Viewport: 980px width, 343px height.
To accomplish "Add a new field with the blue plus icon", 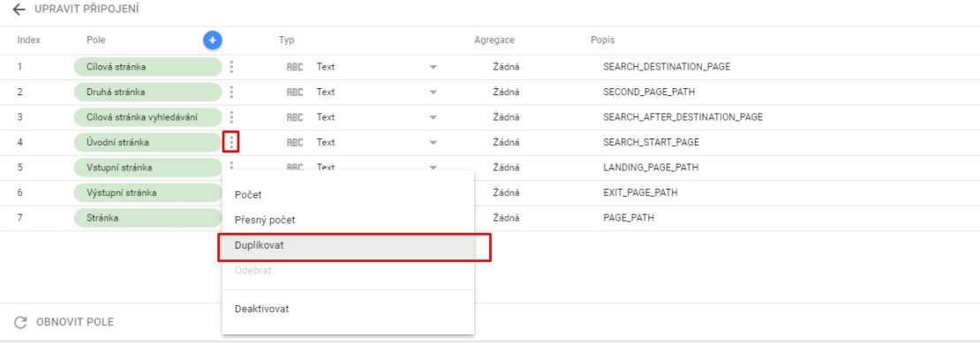I will click(213, 41).
